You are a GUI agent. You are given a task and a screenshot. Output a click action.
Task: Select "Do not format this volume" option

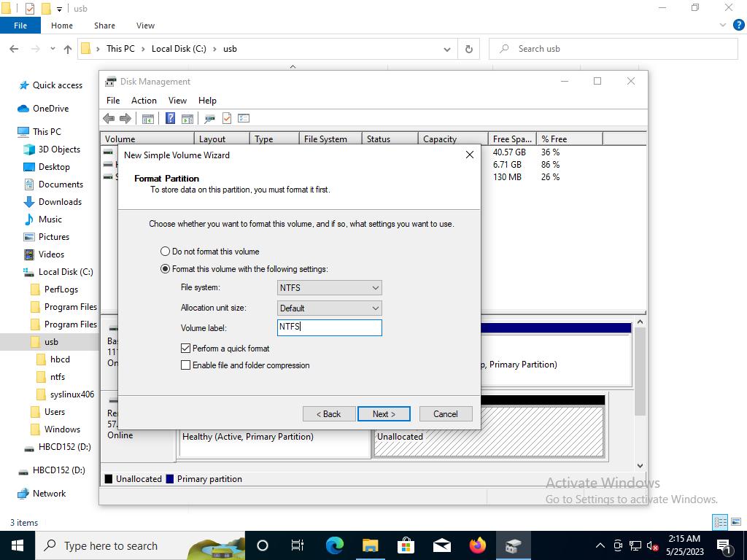[x=166, y=252]
